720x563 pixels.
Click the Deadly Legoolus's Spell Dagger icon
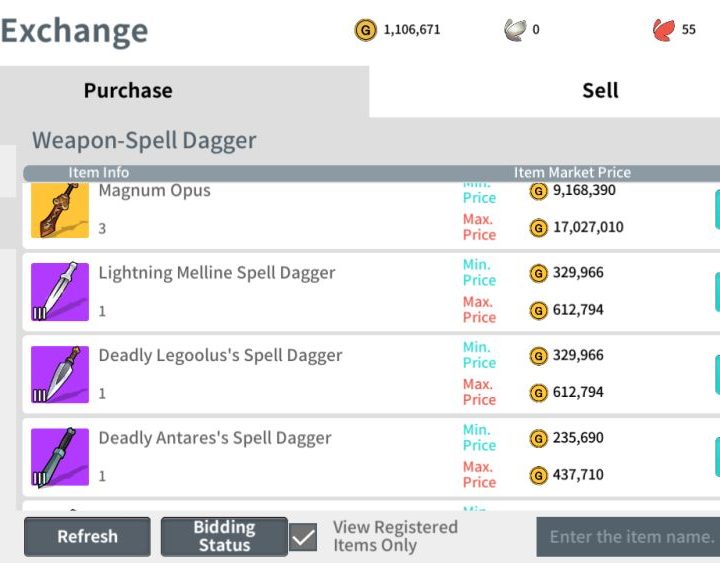tap(60, 374)
